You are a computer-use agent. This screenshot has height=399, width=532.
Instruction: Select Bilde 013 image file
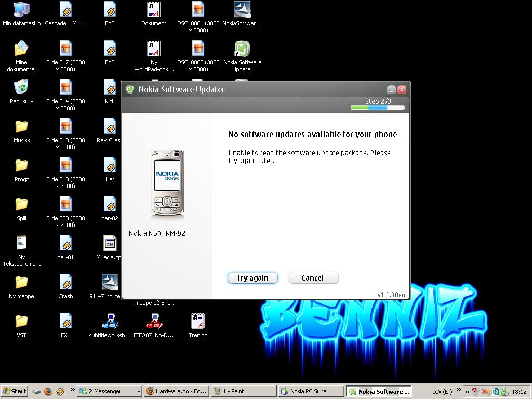65,135
